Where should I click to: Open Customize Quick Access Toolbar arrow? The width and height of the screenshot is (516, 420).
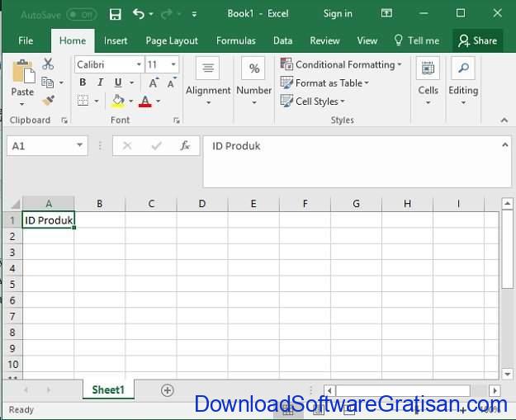pos(195,14)
